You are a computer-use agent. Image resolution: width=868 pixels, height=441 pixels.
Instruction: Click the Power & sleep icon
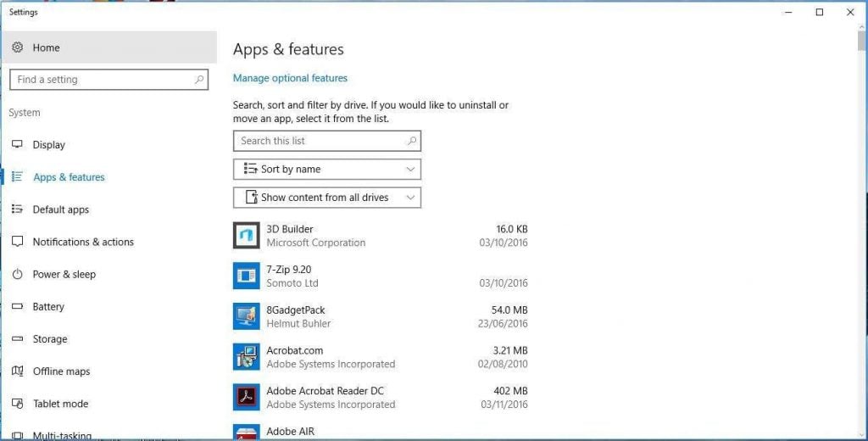[17, 274]
